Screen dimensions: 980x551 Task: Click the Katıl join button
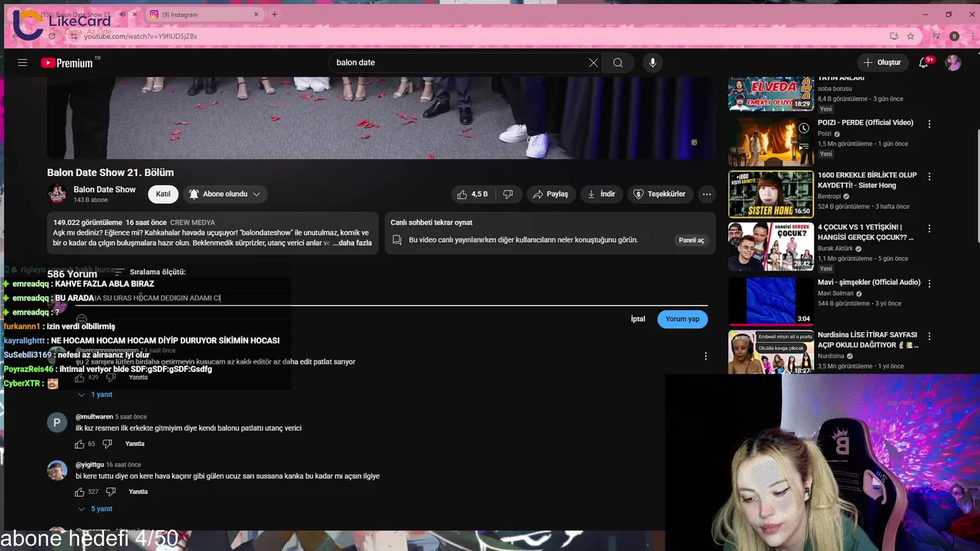(163, 194)
